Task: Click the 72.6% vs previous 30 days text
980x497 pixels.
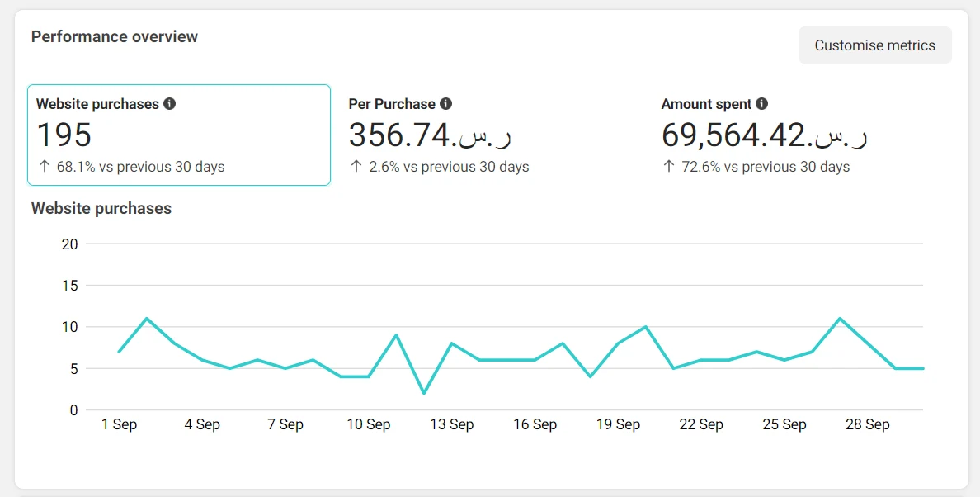Action: coord(766,167)
